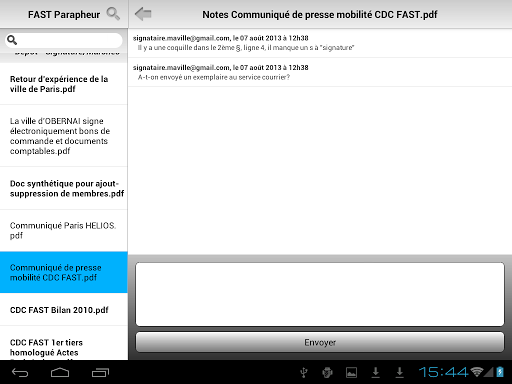Select the La ville d'OBERNAI document

click(x=64, y=136)
